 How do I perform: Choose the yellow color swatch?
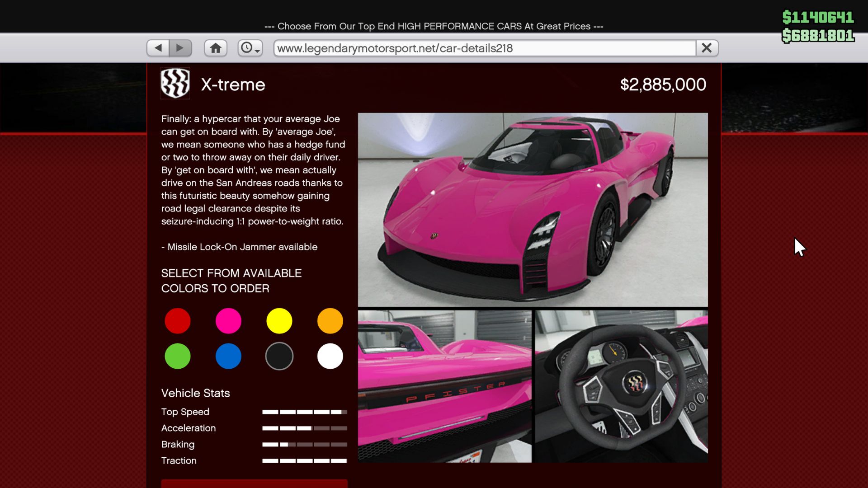coord(279,321)
